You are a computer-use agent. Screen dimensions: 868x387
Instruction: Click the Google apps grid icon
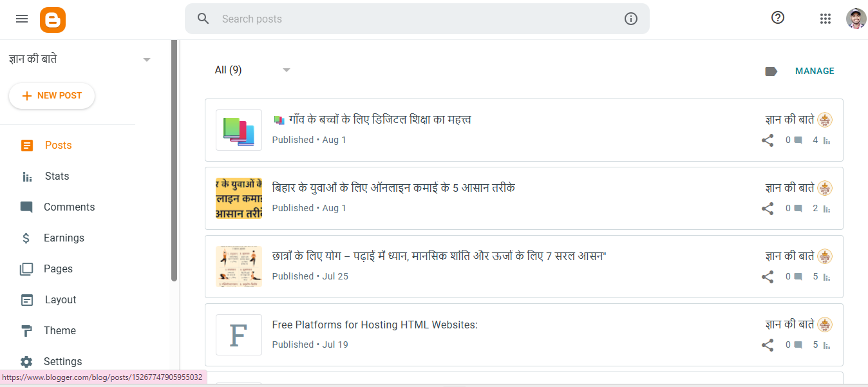click(x=826, y=18)
